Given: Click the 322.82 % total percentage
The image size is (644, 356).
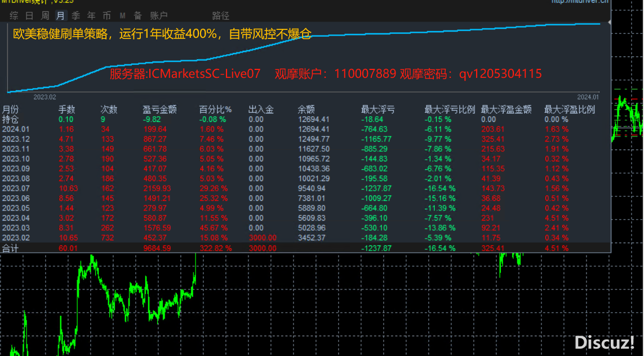Looking at the screenshot, I should click(x=216, y=248).
